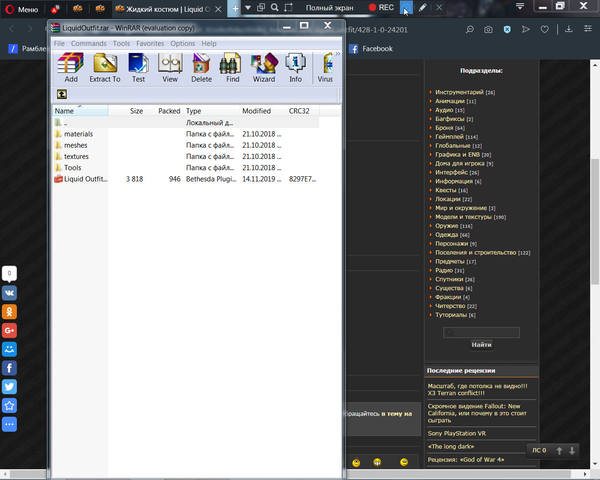The image size is (600, 480).
Task: Run Test on the archive
Action: (138, 68)
